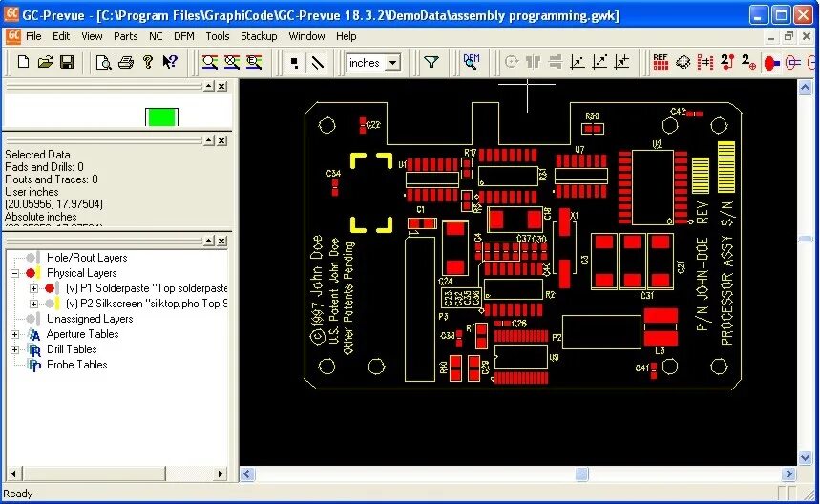Open the File menu
820x504 pixels.
point(33,36)
